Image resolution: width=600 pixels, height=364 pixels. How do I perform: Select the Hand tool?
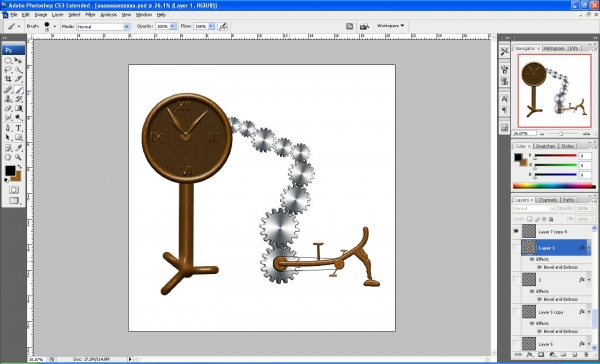click(8, 157)
